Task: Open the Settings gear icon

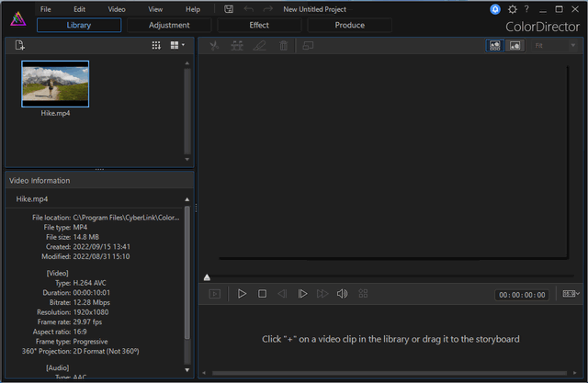Action: click(513, 9)
